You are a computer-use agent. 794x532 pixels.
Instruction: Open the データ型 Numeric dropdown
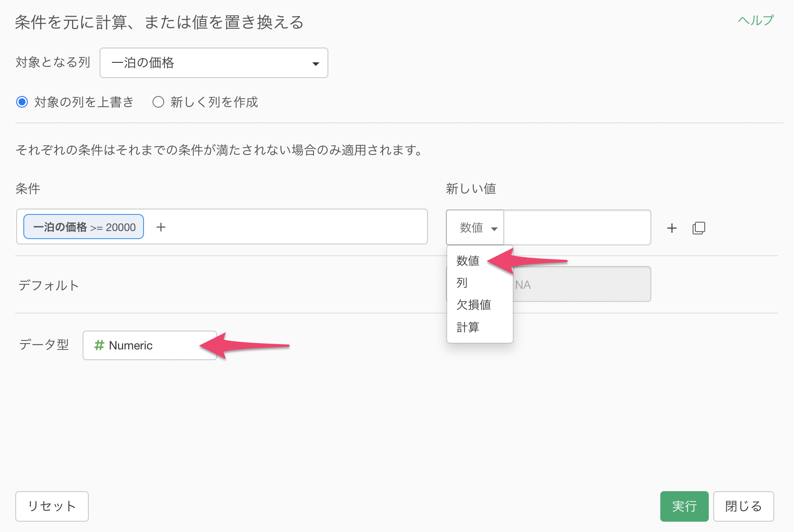tap(149, 345)
